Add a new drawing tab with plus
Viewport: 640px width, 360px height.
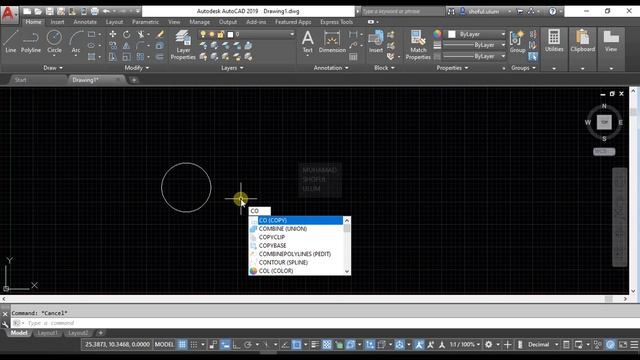[x=134, y=80]
